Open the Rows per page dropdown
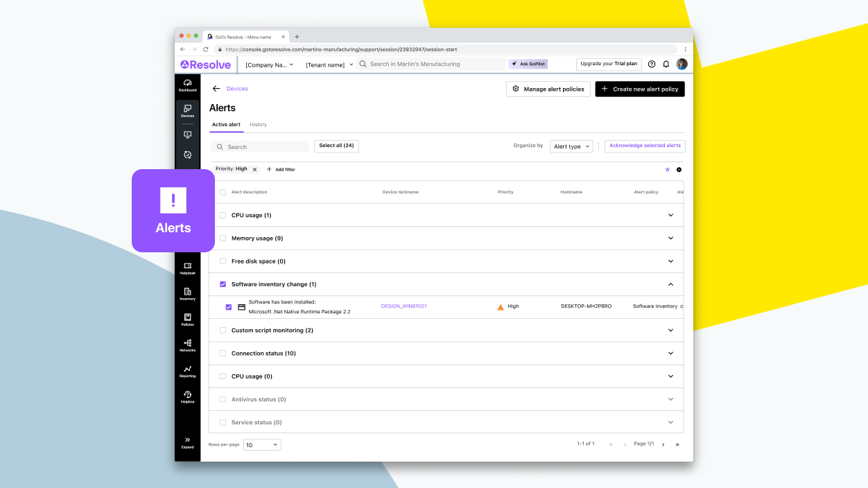This screenshot has width=868, height=488. tap(261, 444)
